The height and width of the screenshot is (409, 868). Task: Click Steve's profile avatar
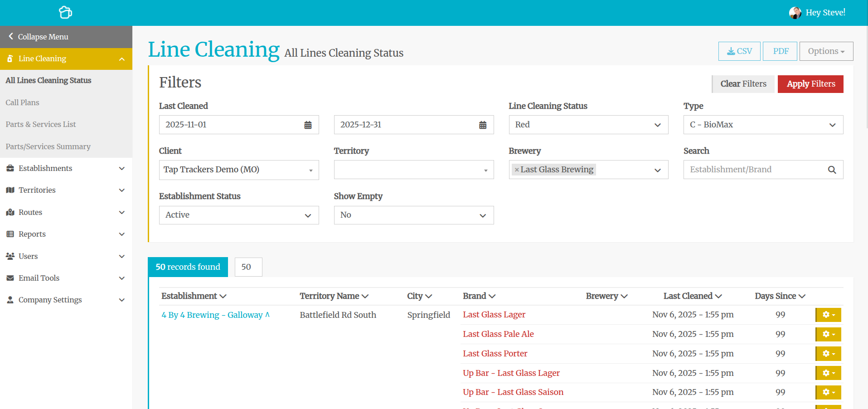(795, 13)
